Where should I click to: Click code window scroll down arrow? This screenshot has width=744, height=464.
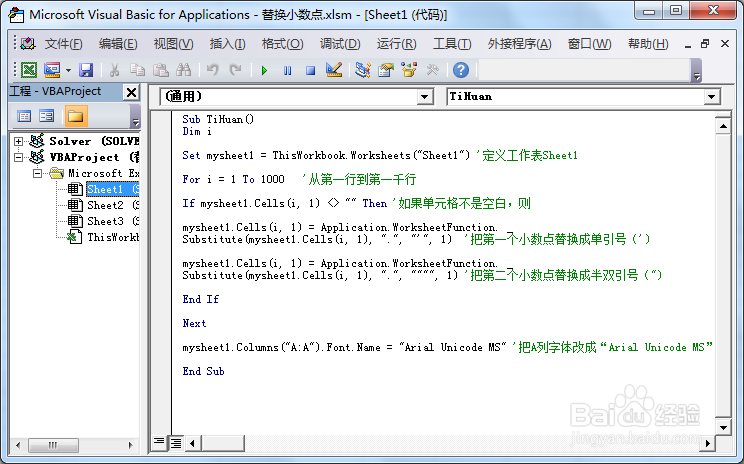723,427
